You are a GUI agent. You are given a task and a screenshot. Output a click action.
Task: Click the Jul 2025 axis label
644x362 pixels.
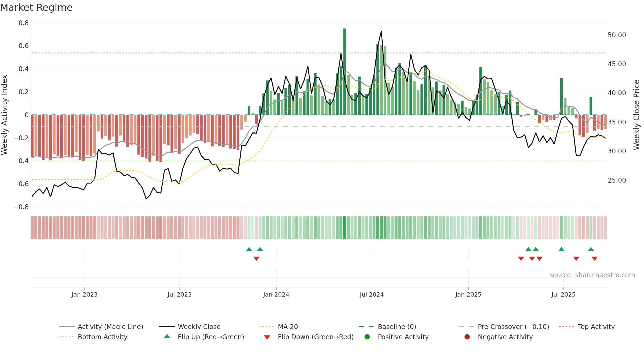[563, 294]
